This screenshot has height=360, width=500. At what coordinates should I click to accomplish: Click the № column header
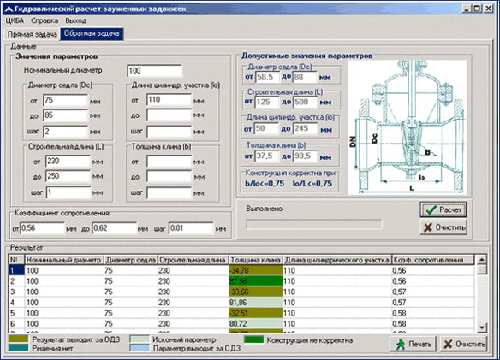click(17, 260)
